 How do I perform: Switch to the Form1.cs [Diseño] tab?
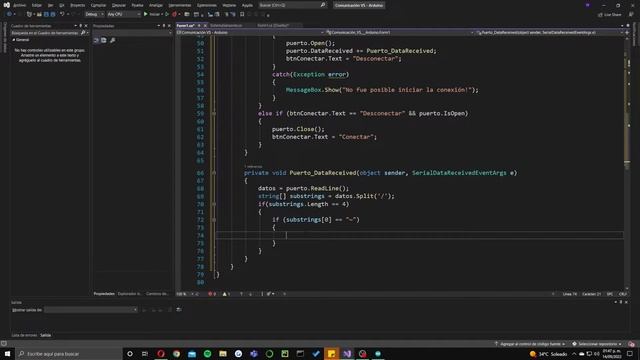coord(273,25)
